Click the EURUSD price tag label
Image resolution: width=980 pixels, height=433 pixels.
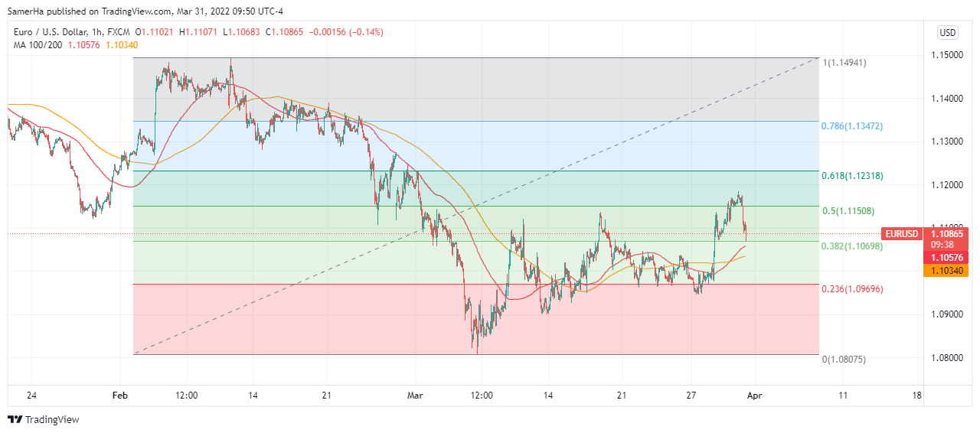900,233
